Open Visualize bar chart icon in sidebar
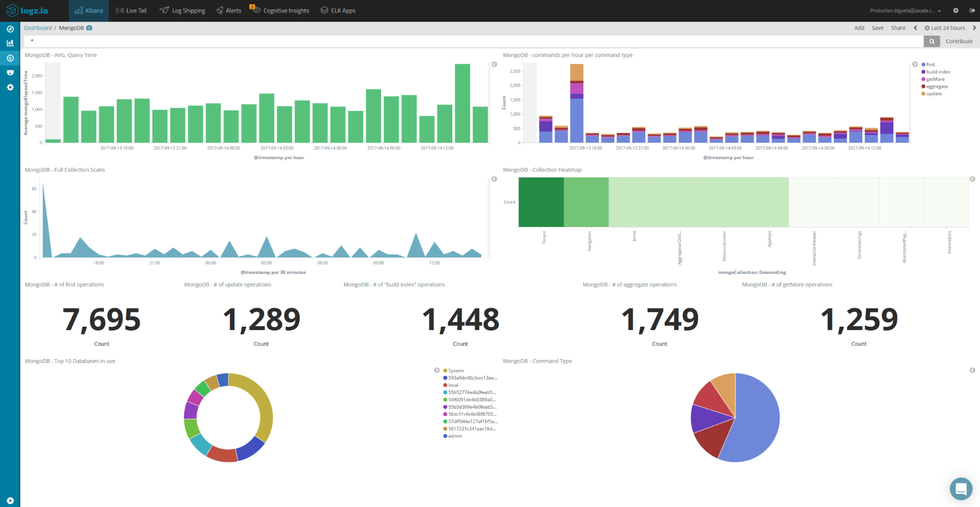The width and height of the screenshot is (980, 507). (x=10, y=43)
